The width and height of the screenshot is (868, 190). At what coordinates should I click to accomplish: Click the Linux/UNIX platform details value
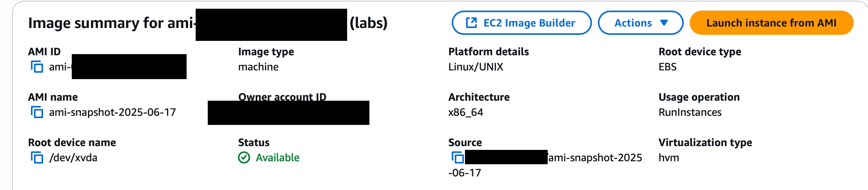pyautogui.click(x=476, y=67)
